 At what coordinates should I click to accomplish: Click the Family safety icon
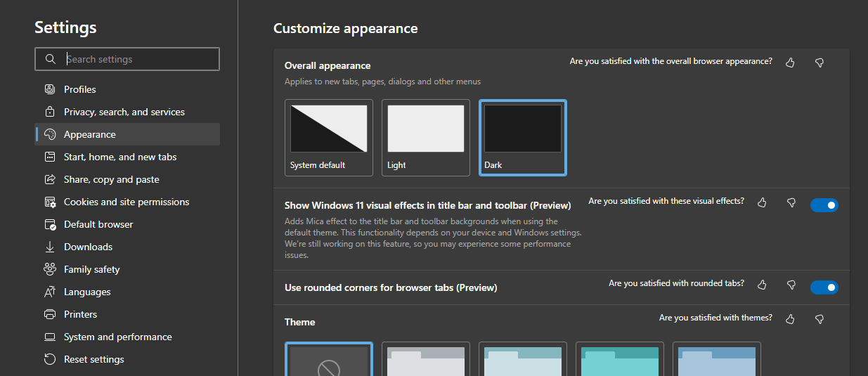(50, 269)
